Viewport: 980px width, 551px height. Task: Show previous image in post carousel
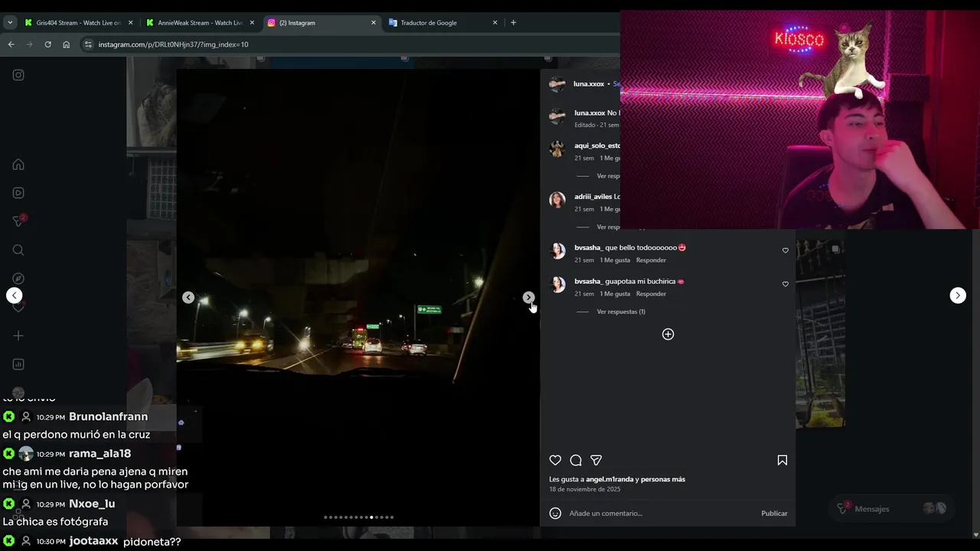tap(188, 298)
